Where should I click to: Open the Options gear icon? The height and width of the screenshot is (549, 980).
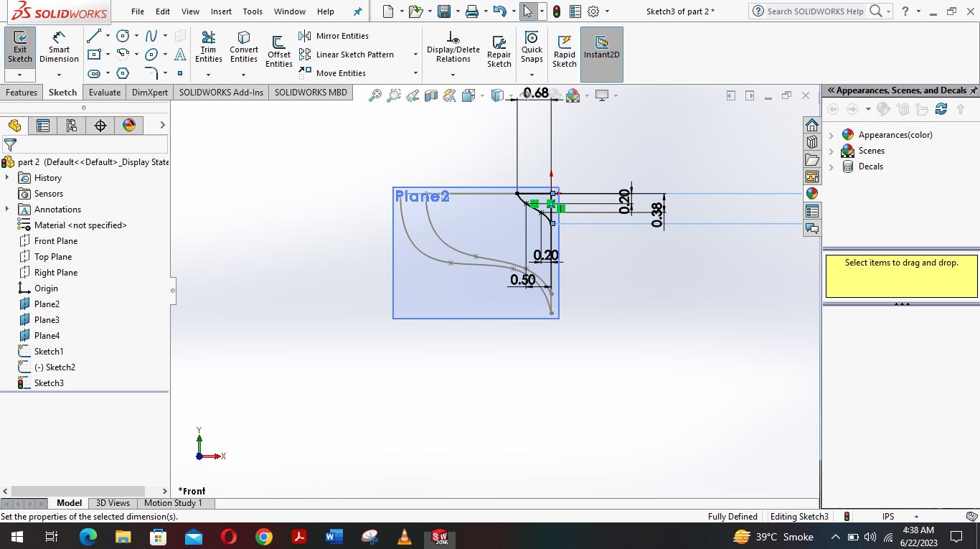point(593,11)
